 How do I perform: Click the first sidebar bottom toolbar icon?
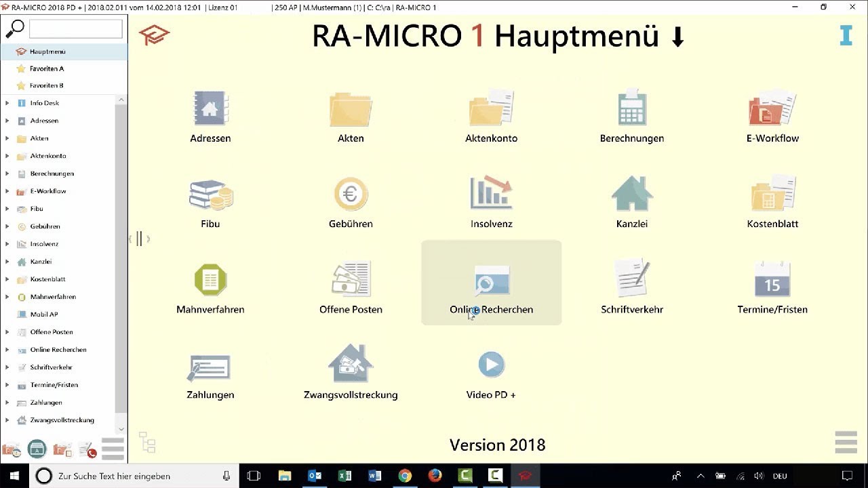[12, 449]
